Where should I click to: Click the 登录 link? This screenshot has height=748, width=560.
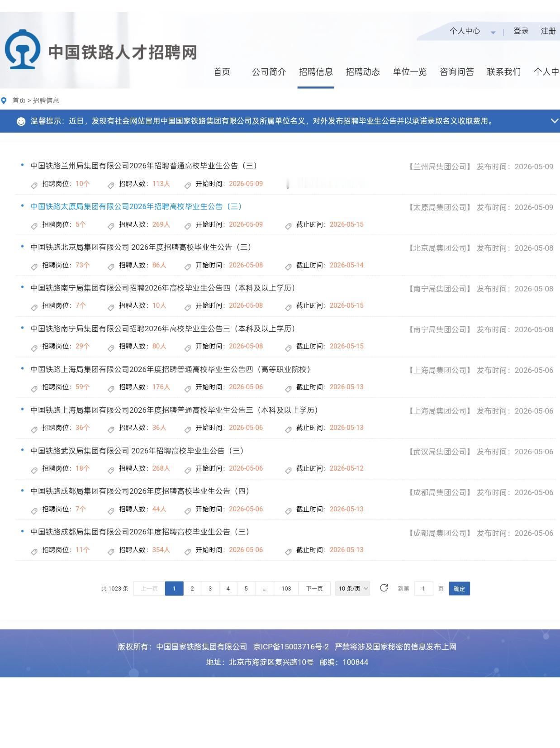tap(521, 31)
